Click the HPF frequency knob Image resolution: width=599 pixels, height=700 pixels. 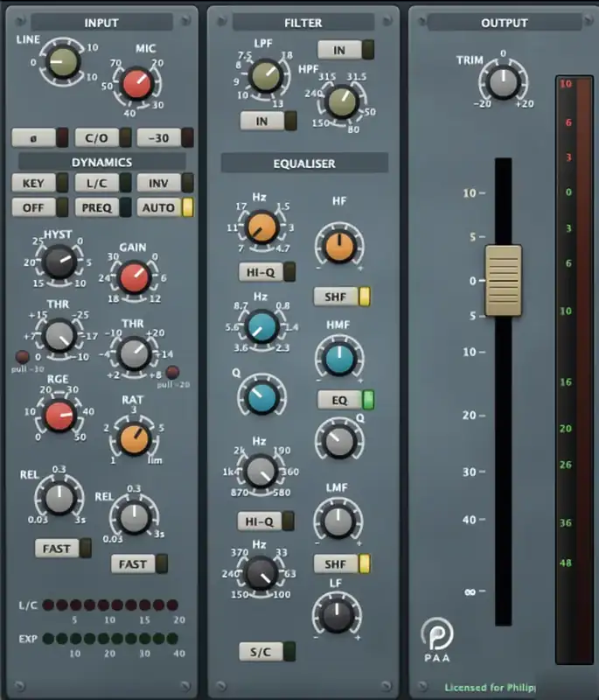pyautogui.click(x=342, y=101)
